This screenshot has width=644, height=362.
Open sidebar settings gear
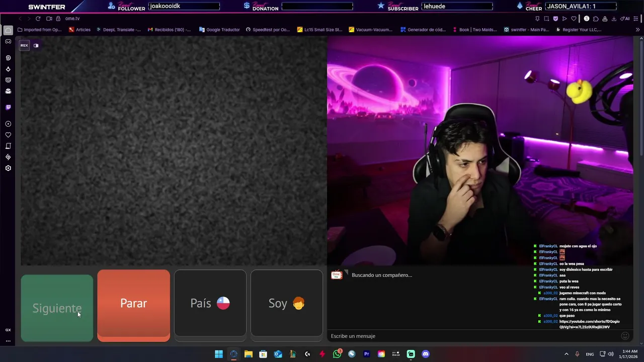tap(8, 168)
